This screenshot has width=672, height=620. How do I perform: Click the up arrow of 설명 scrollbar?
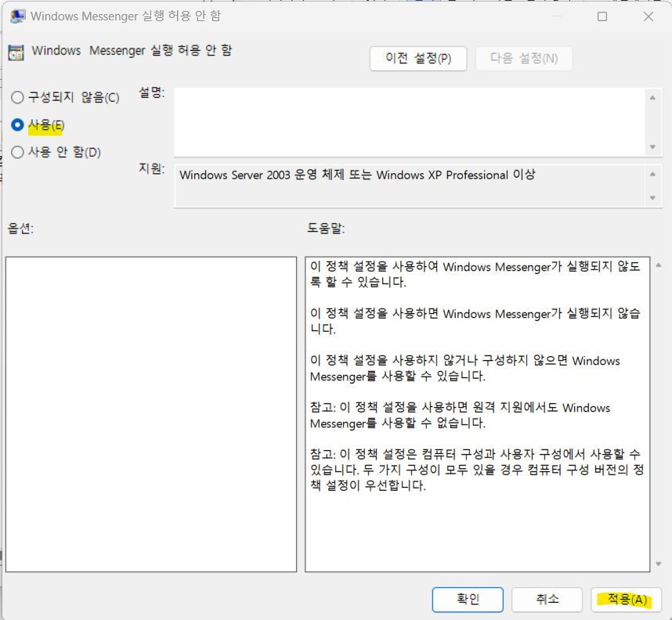(x=652, y=98)
